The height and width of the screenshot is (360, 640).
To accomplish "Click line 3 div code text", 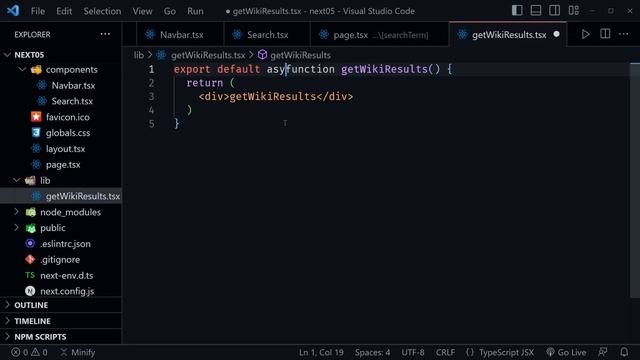I will [276, 97].
